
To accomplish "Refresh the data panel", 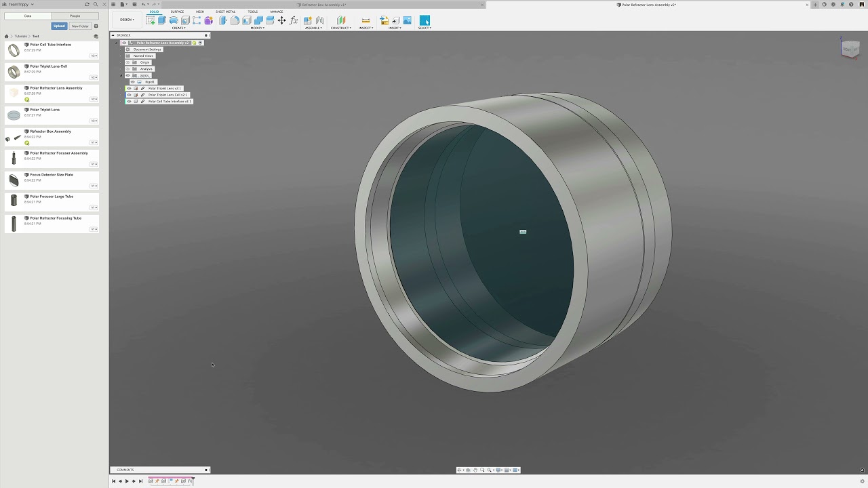I will pos(87,4).
